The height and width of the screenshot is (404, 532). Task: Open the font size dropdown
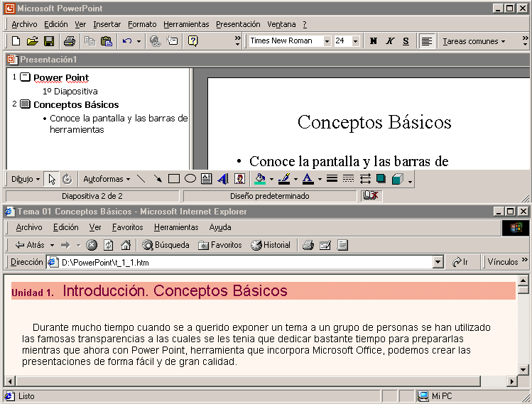coord(356,41)
